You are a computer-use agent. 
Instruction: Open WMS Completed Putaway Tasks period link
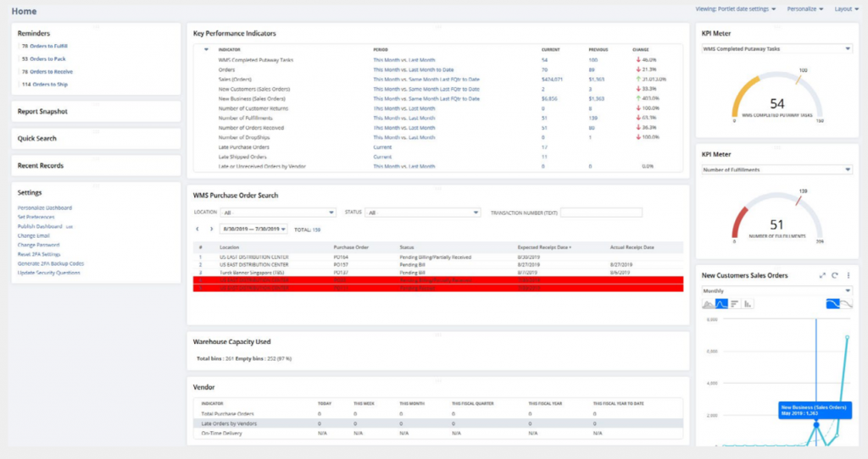pos(404,60)
